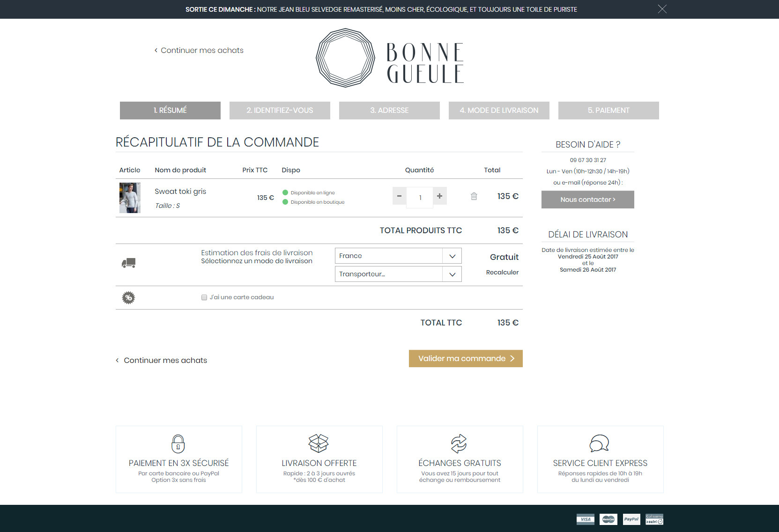Click the Nous contacter button
This screenshot has height=532, width=779.
(588, 199)
